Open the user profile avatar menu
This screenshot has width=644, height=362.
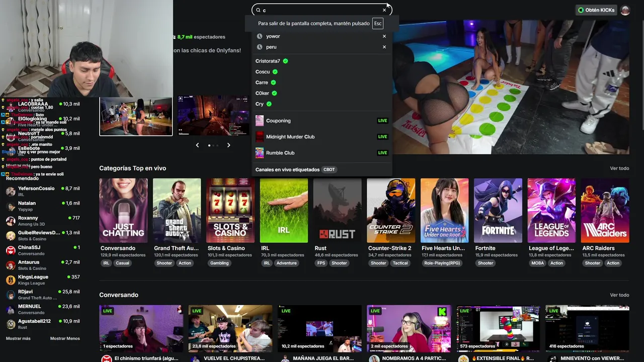[625, 10]
